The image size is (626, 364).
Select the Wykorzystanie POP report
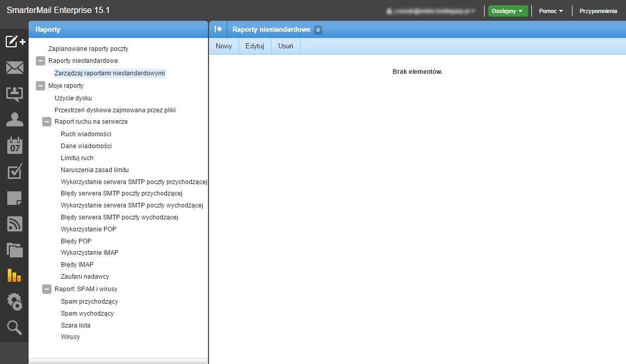click(x=89, y=229)
